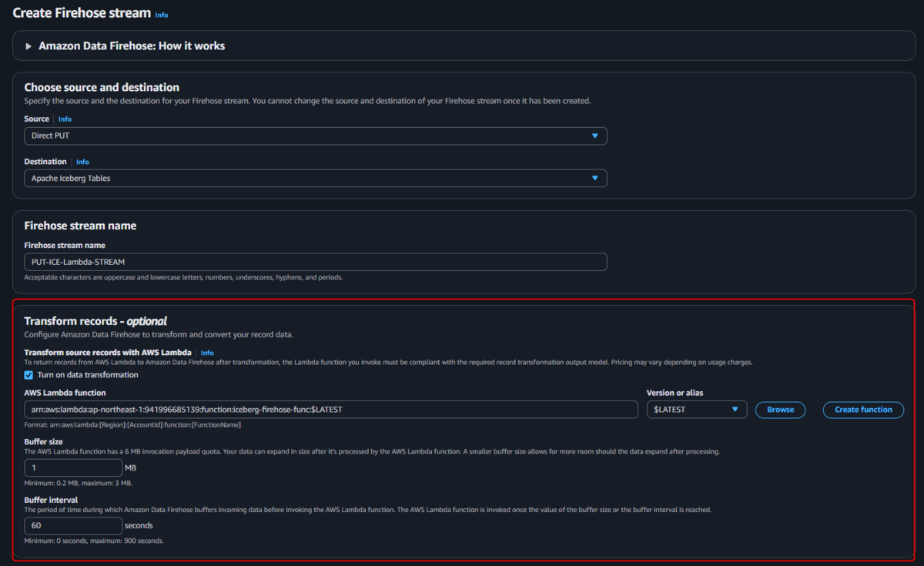Click the Create function button
Viewport: 924px width, 566px height.
tap(863, 410)
